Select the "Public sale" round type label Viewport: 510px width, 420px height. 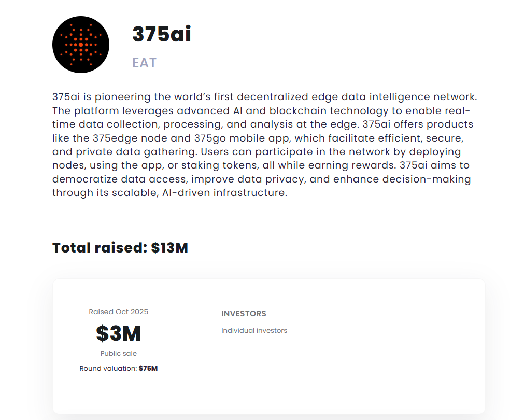118,353
